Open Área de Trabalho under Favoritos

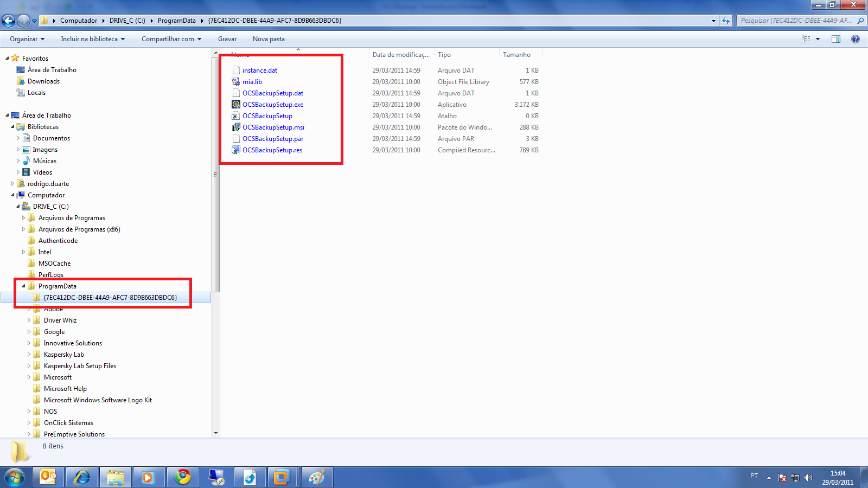52,70
